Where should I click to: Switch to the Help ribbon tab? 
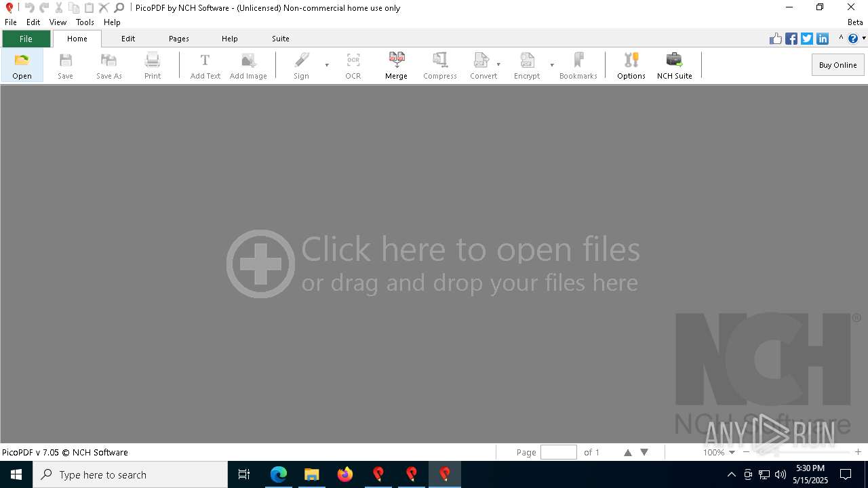pos(230,39)
